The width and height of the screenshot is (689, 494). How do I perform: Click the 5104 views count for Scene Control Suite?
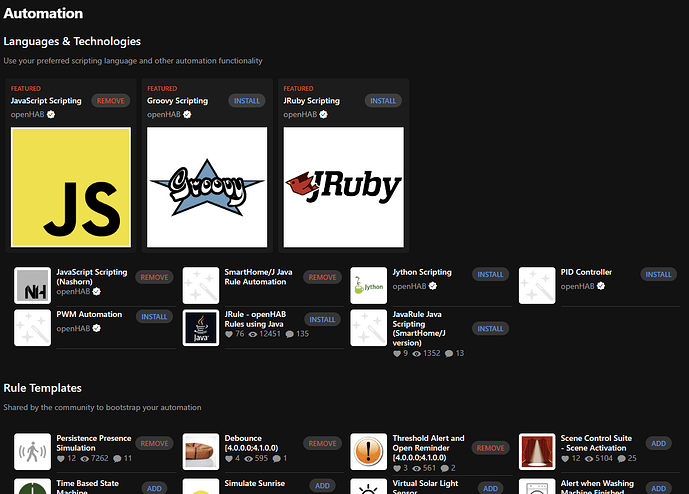(604, 458)
